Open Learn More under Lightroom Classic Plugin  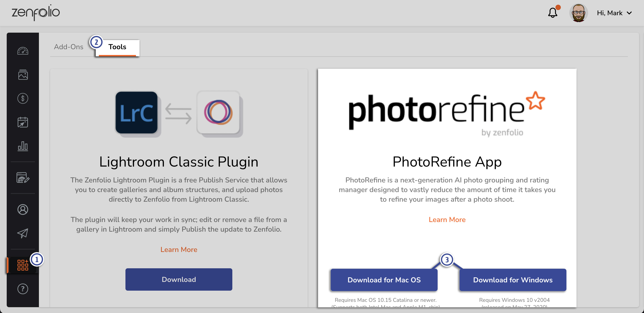[x=179, y=250]
